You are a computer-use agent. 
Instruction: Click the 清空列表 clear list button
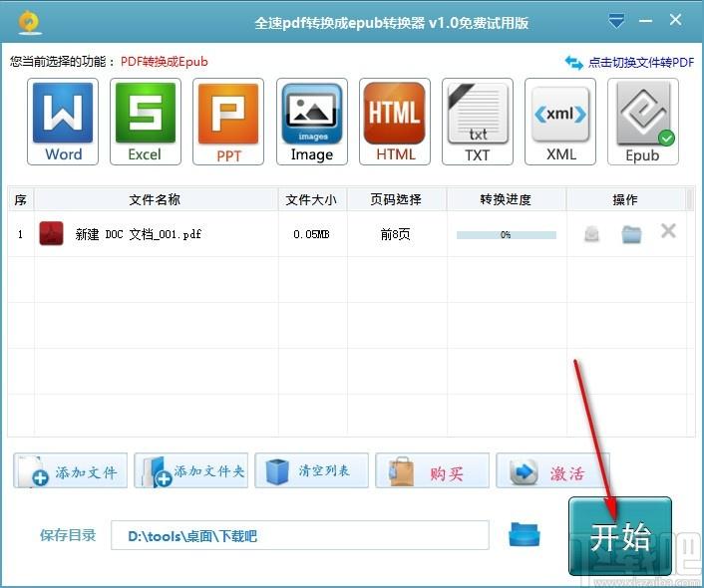tap(311, 470)
